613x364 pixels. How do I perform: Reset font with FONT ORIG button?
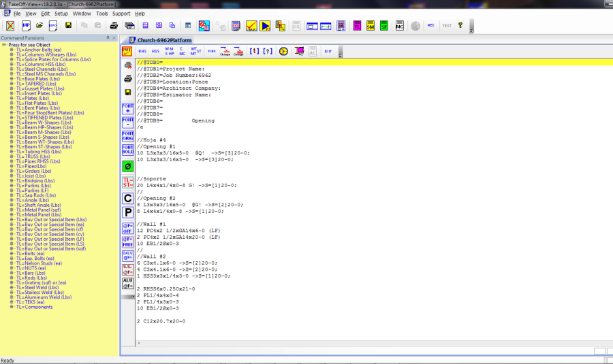pos(127,136)
